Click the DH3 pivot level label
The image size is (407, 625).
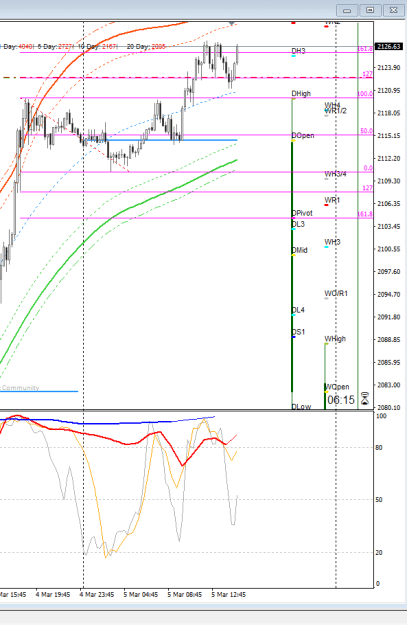[x=299, y=51]
